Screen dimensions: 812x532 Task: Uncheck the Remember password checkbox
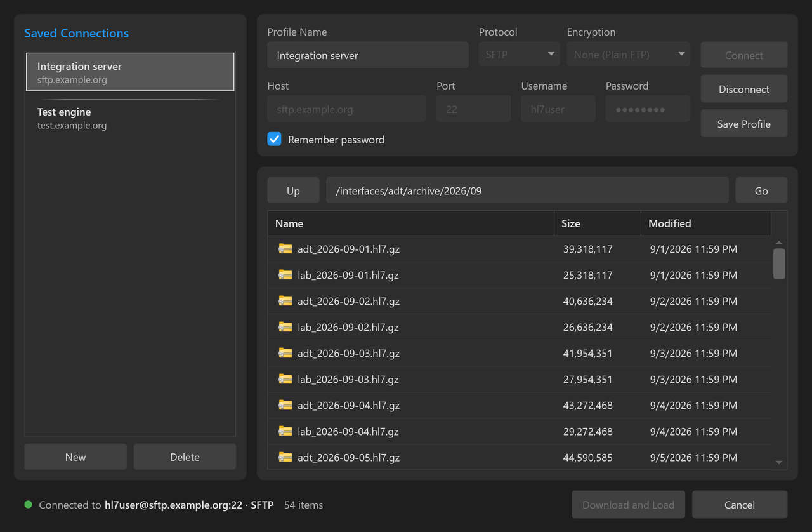(274, 139)
